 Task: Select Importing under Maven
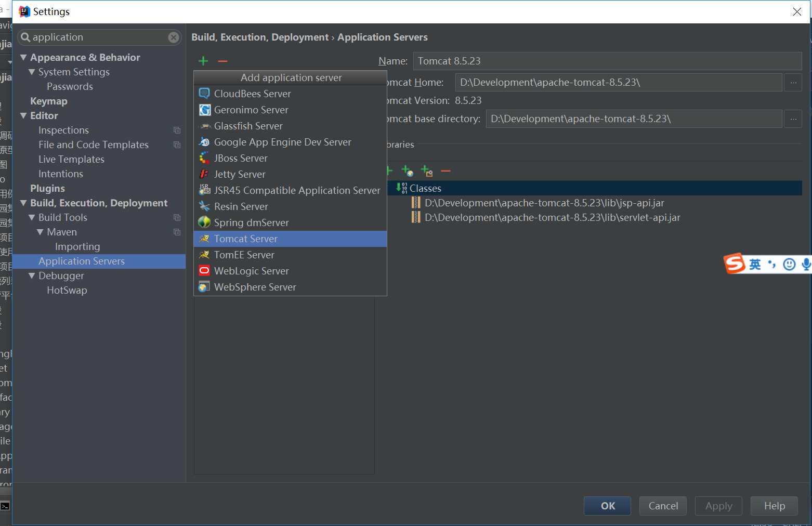(x=77, y=246)
